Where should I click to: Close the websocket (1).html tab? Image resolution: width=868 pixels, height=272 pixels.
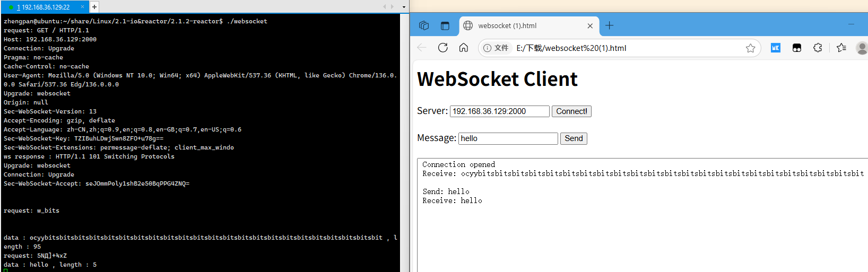tap(590, 25)
